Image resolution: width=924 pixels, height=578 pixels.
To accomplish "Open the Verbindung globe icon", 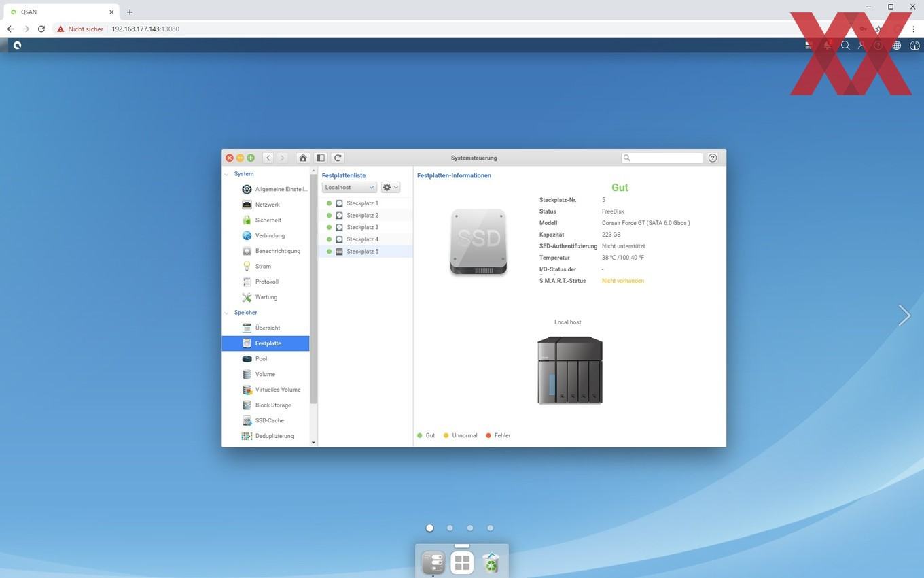I will (x=247, y=235).
